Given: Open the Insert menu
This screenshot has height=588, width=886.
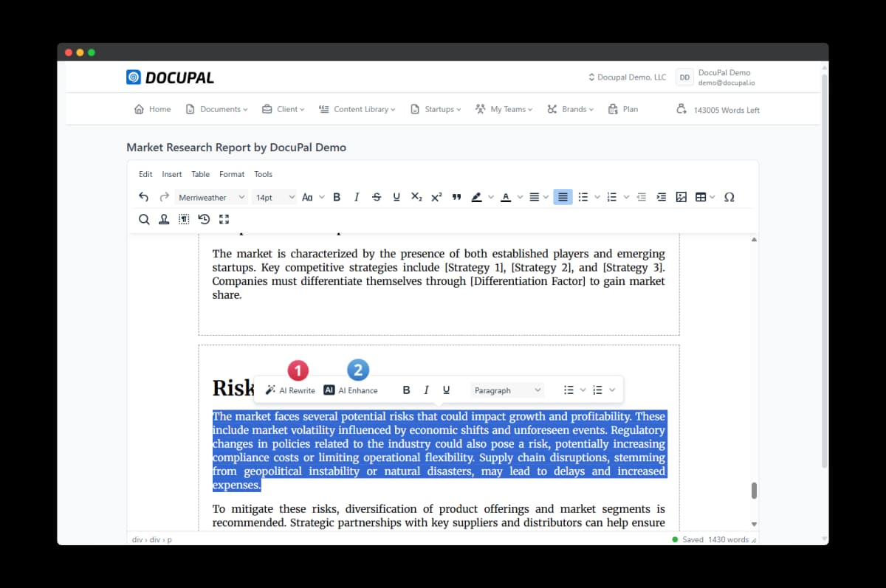Looking at the screenshot, I should pos(172,174).
